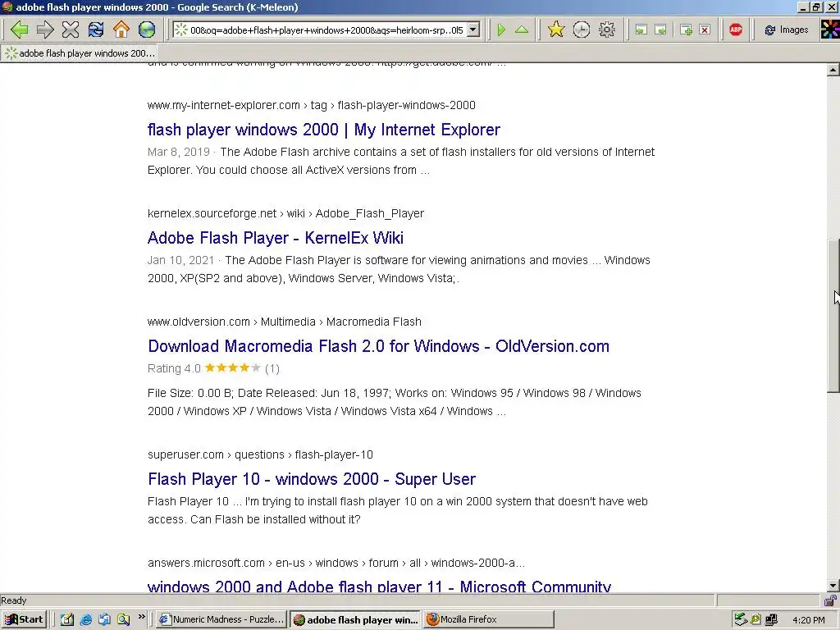Image resolution: width=840 pixels, height=630 pixels.
Task: Click answers.microsoft.com breadcrumb text
Action: 206,563
